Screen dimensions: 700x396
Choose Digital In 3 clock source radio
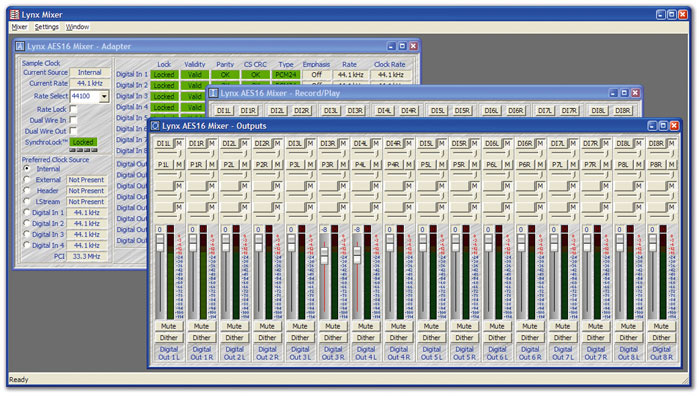pyautogui.click(x=27, y=234)
